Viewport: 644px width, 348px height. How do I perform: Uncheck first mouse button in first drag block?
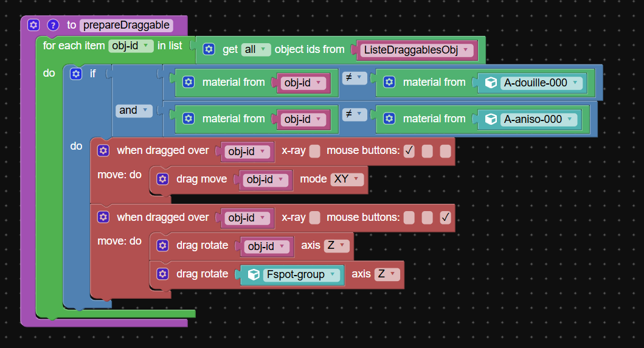409,151
